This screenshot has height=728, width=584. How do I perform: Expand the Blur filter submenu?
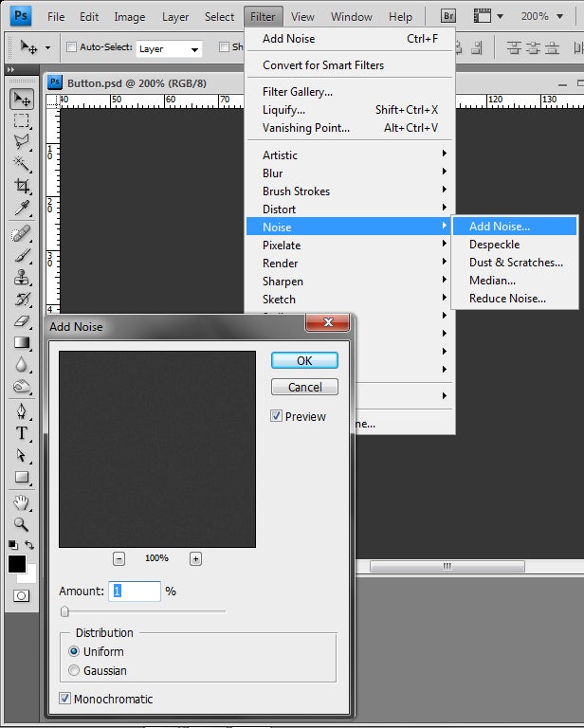click(x=350, y=173)
